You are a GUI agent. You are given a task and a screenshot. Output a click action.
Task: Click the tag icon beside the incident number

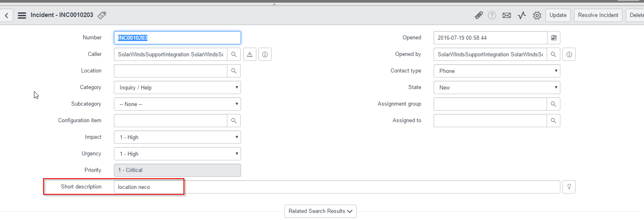click(x=102, y=15)
